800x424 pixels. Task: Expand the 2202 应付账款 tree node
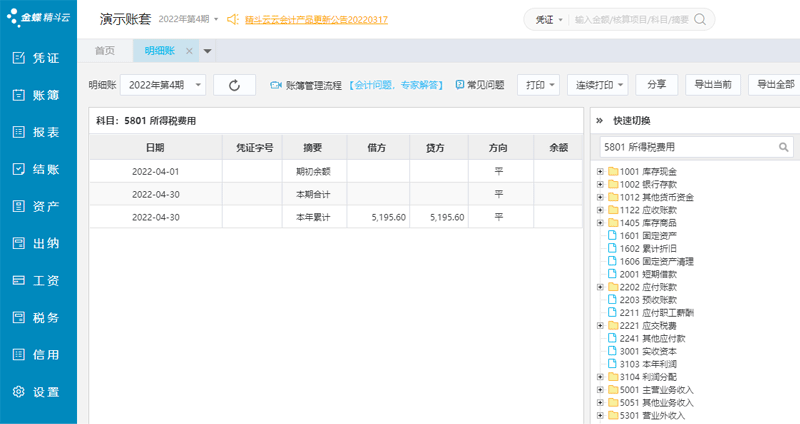[600, 287]
